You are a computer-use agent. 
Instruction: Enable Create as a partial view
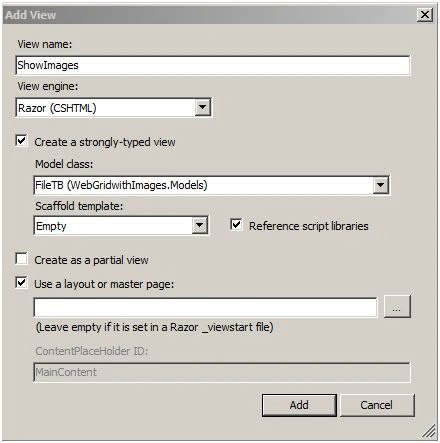tap(22, 258)
